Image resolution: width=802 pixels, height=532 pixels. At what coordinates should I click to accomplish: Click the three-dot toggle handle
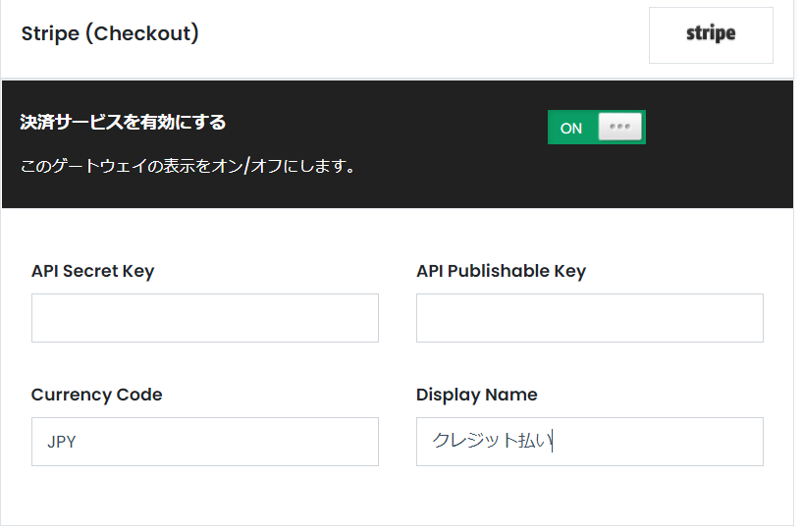[620, 127]
